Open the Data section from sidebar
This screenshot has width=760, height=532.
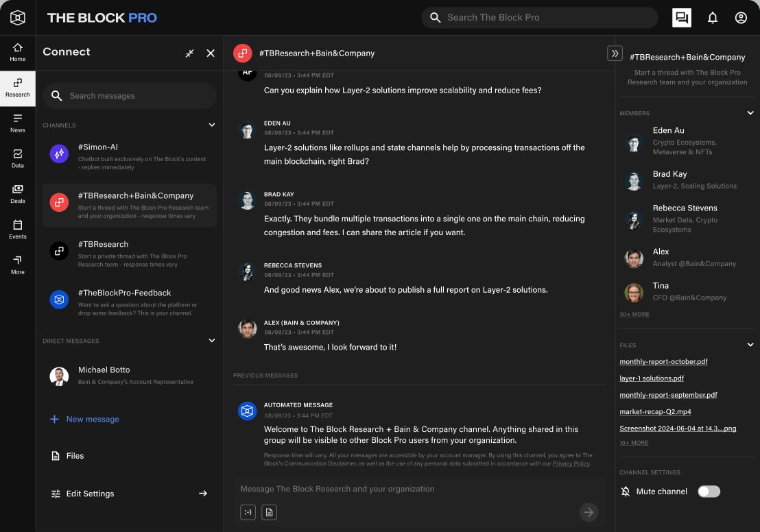point(17,160)
